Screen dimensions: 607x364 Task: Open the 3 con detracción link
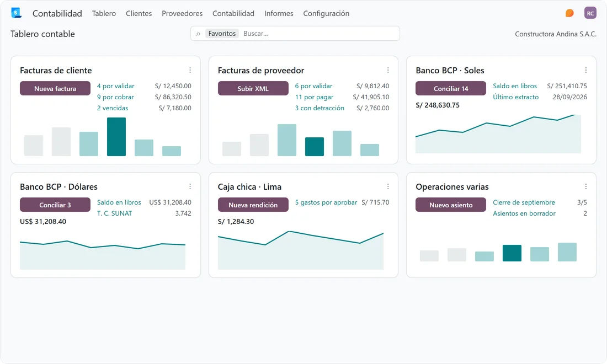320,108
